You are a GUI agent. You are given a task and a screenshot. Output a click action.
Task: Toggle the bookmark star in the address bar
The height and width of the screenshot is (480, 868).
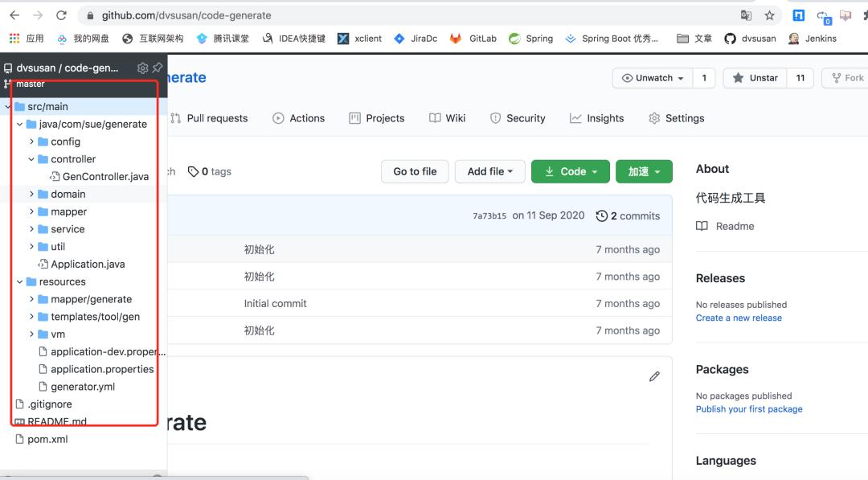(768, 14)
